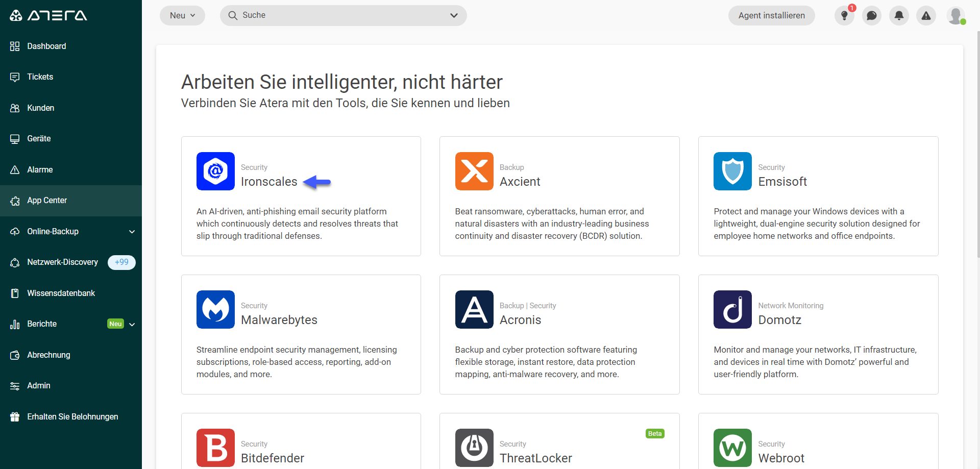Open Abrechnung in the sidebar
This screenshot has height=469, width=980.
71,355
